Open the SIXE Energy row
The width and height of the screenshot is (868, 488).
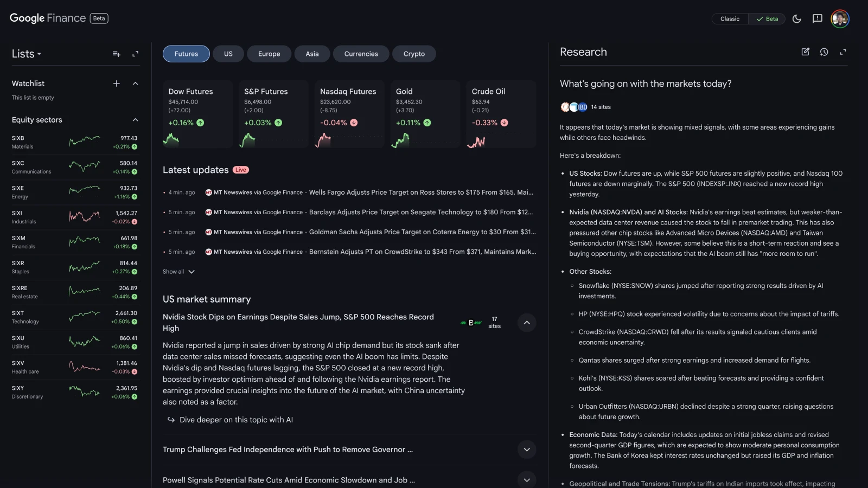click(x=75, y=192)
